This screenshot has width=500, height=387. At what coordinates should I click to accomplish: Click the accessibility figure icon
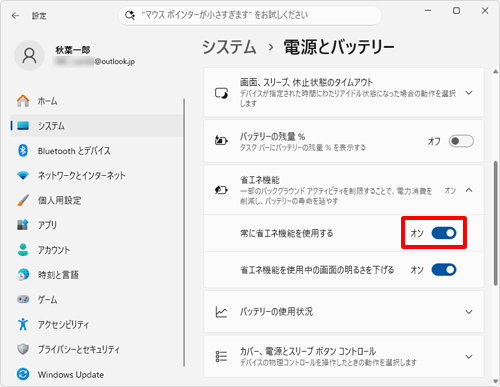[23, 324]
